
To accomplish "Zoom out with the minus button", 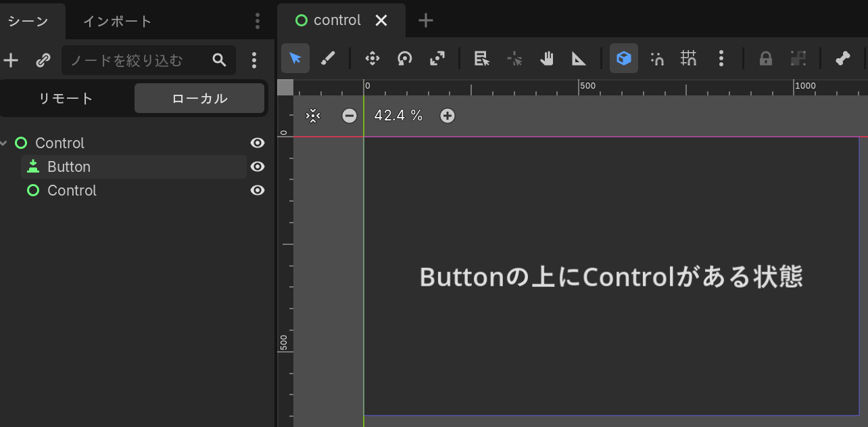I will tap(349, 116).
